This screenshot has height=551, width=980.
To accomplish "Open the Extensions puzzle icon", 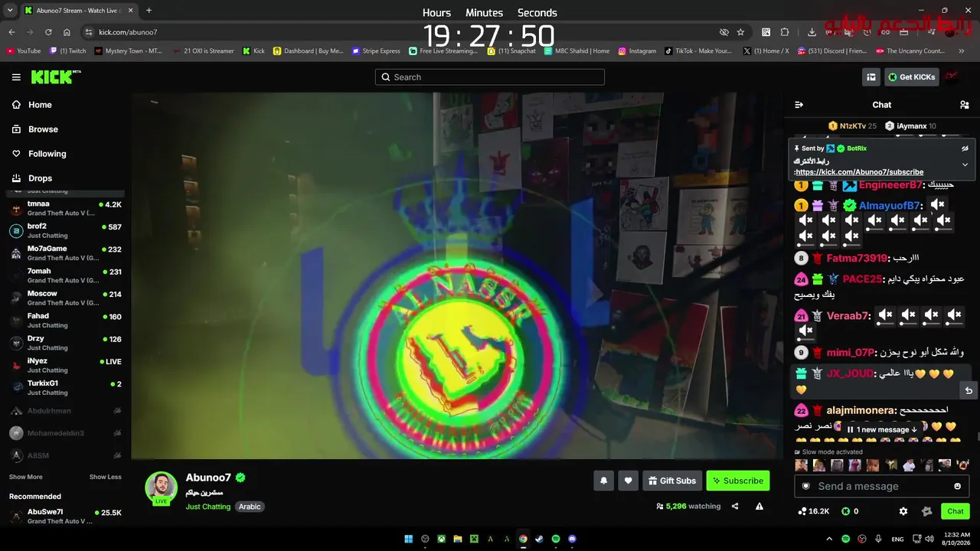I will click(x=785, y=32).
